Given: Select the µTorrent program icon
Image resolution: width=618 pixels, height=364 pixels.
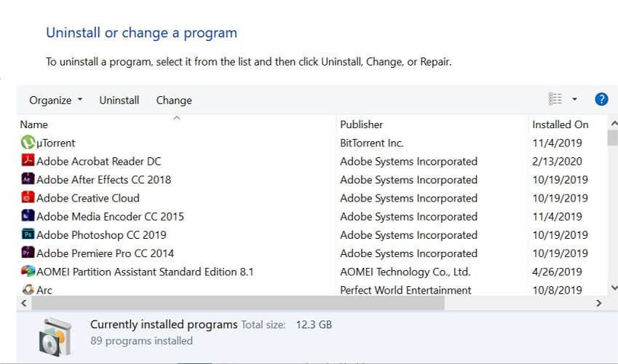Looking at the screenshot, I should point(28,143).
